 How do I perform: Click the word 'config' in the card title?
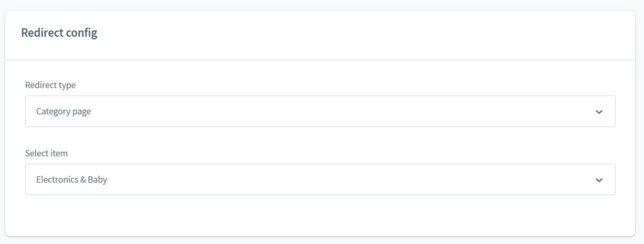[x=81, y=33]
